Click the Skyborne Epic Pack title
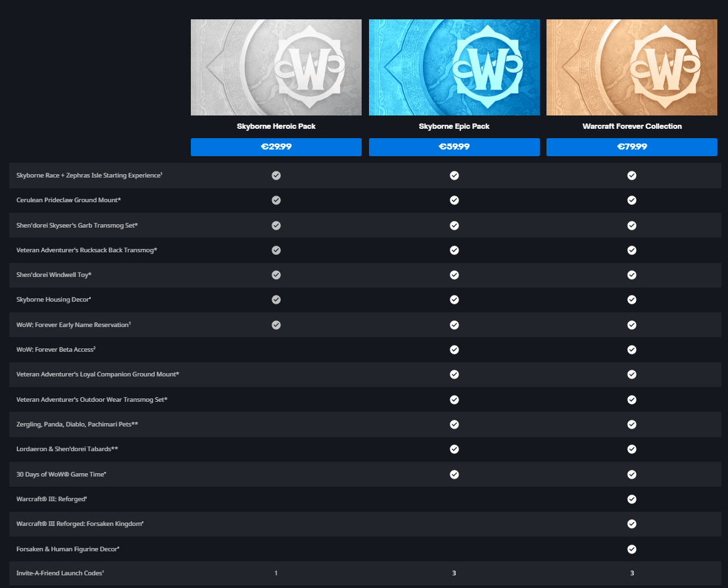The width and height of the screenshot is (728, 588). point(454,126)
